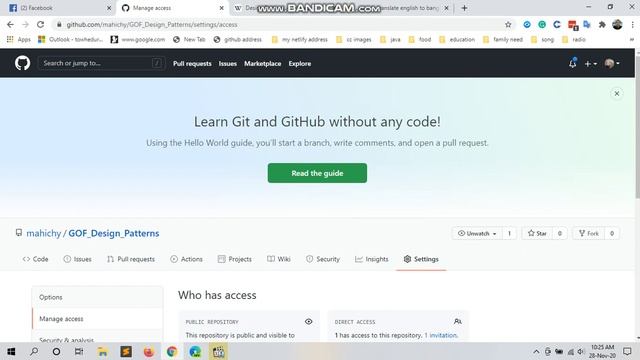This screenshot has width=640, height=360.
Task: Open the notifications bell icon
Action: [x=573, y=63]
